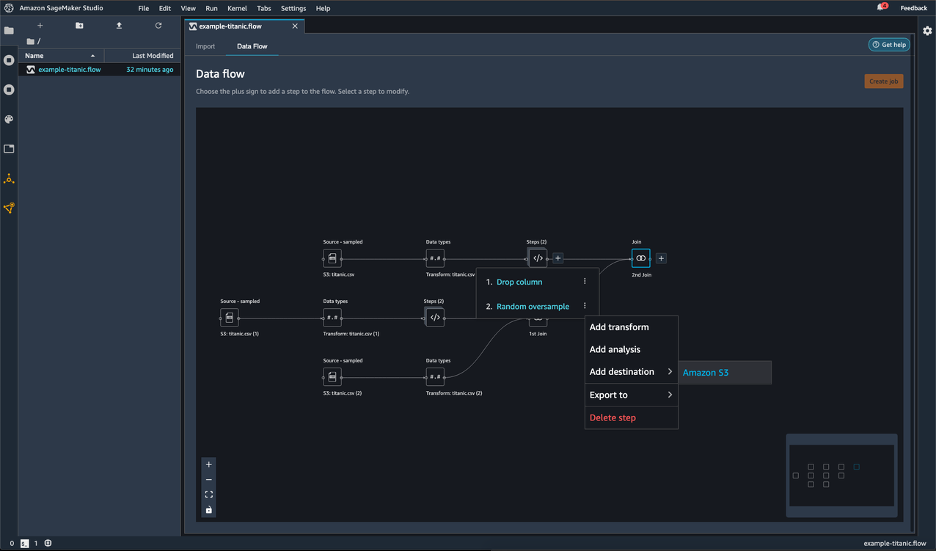This screenshot has width=936, height=552.
Task: Open the color palette sidebar icon
Action: point(9,119)
